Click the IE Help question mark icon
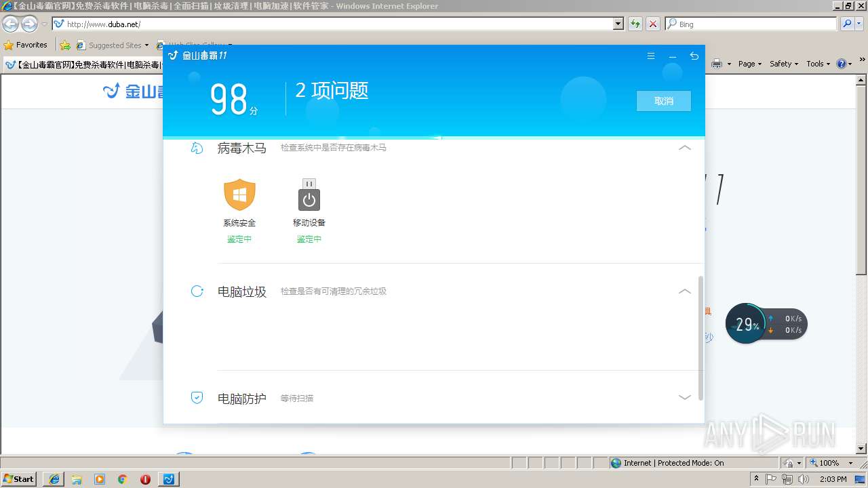This screenshot has height=488, width=868. click(842, 64)
